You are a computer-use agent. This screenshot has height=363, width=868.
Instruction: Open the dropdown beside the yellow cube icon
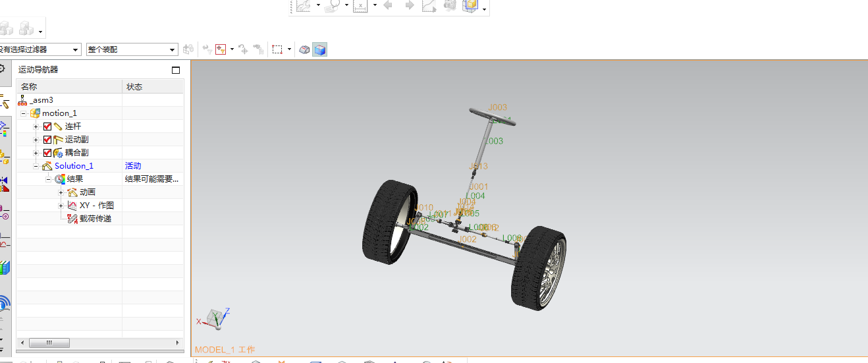click(485, 9)
